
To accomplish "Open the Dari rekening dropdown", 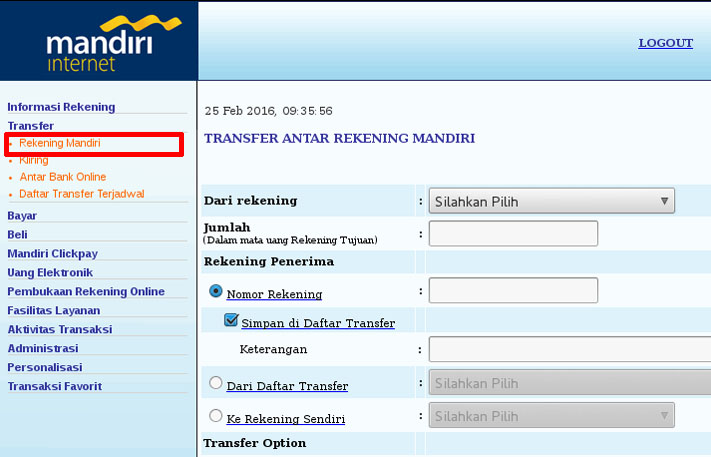I will [x=551, y=201].
